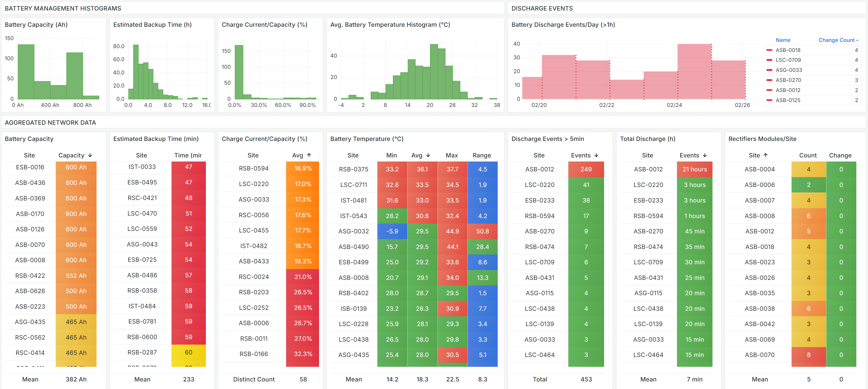This screenshot has width=868, height=389.
Task: Click LSC-0220 events value 41 cell
Action: click(x=586, y=185)
